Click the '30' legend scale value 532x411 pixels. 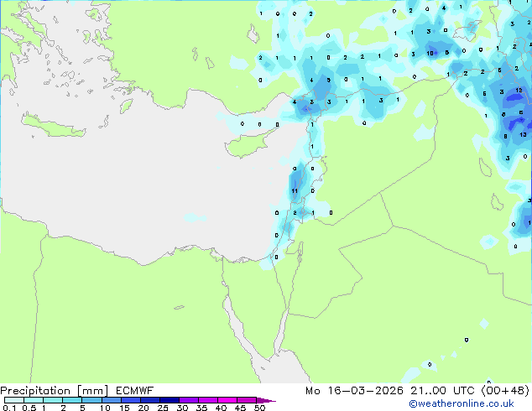[x=182, y=408]
